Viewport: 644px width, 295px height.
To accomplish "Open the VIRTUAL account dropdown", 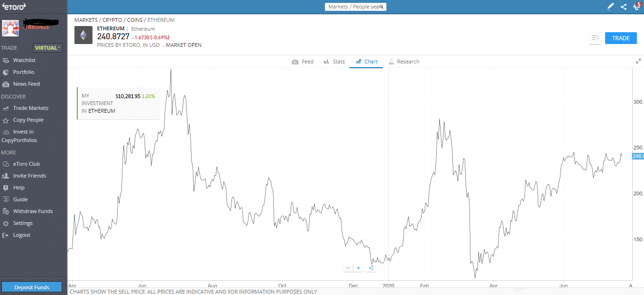I will (x=47, y=48).
